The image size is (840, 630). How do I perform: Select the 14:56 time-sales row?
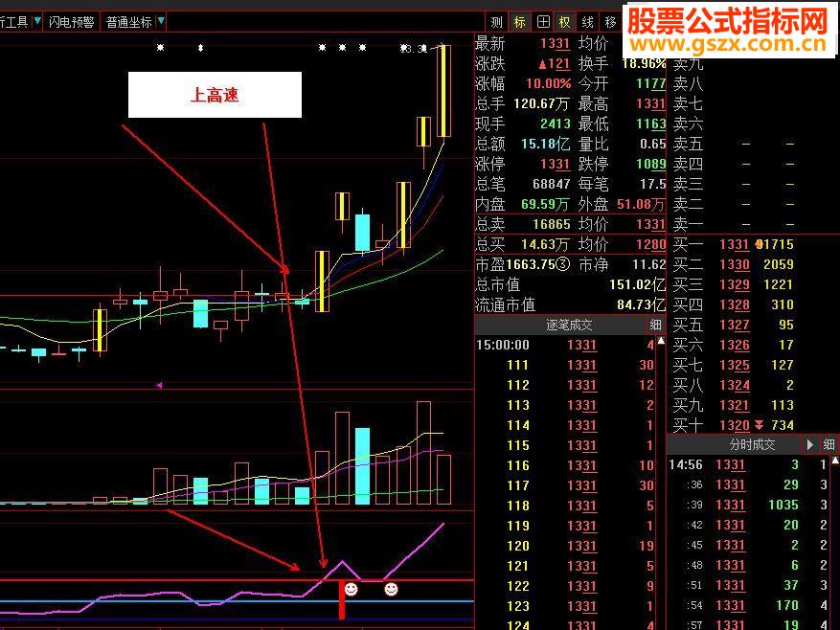[x=749, y=464]
